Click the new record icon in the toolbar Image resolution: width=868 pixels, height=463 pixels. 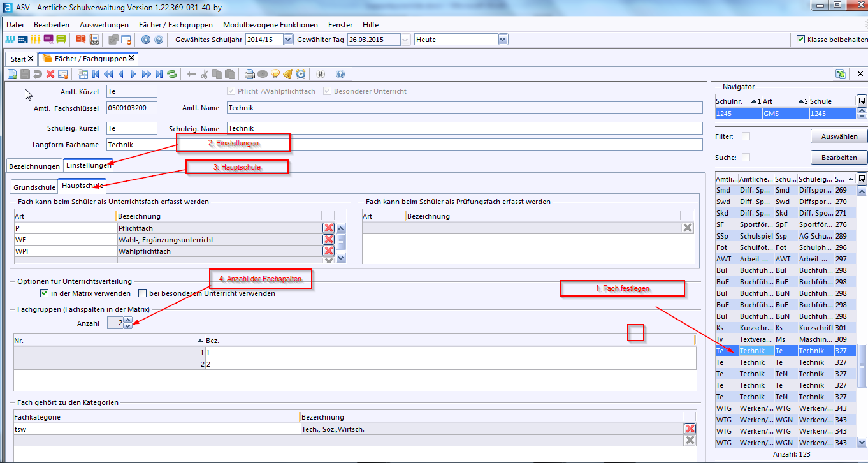(12, 74)
